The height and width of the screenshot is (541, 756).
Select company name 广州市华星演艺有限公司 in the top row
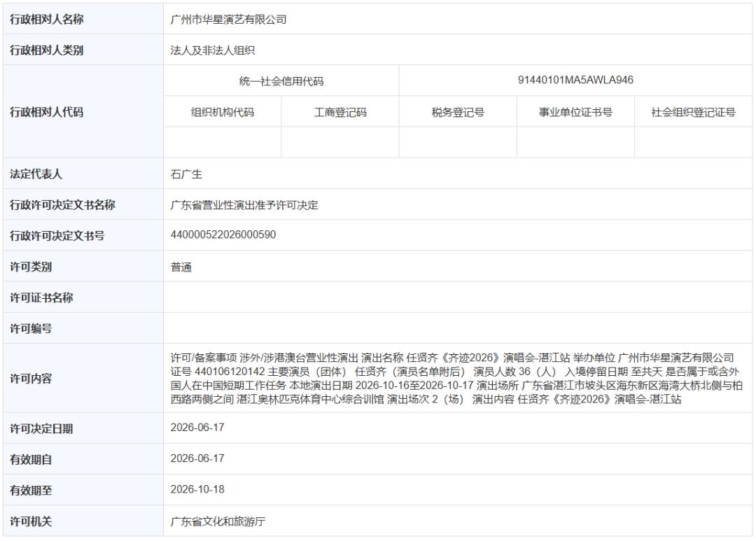(x=228, y=20)
